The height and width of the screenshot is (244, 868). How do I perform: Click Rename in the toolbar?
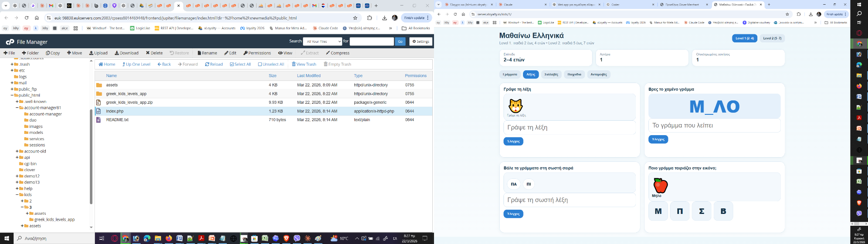[x=207, y=53]
